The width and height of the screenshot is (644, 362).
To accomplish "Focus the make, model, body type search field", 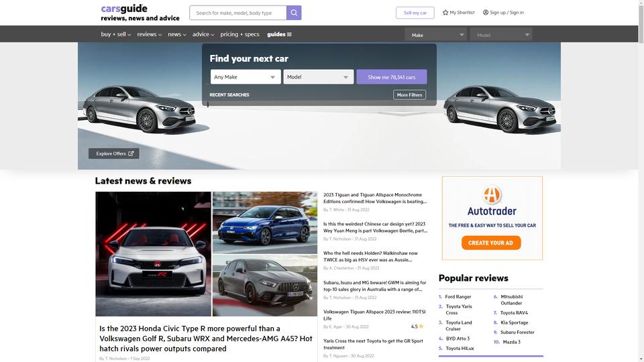I will click(237, 13).
